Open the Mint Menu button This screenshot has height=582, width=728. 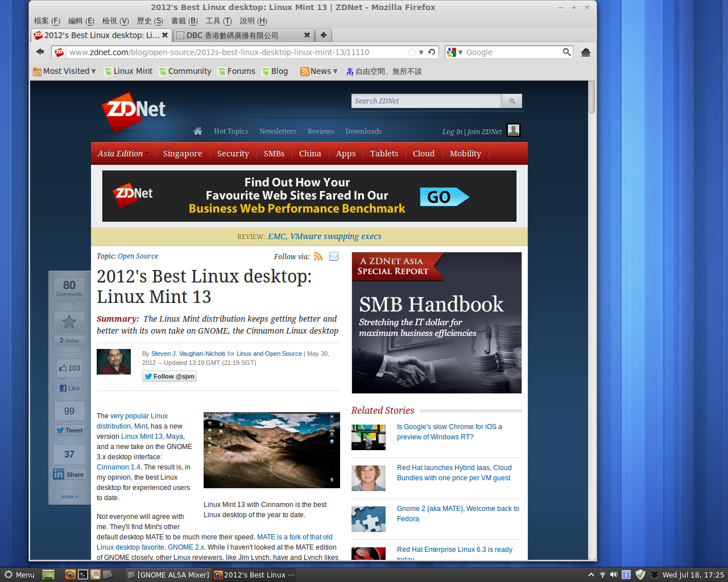coord(19,575)
